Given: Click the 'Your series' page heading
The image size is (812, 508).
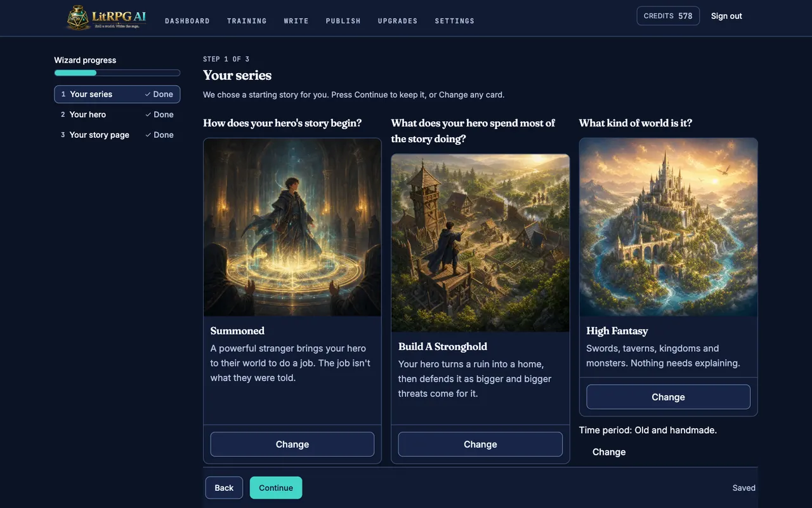Looking at the screenshot, I should coord(237,75).
